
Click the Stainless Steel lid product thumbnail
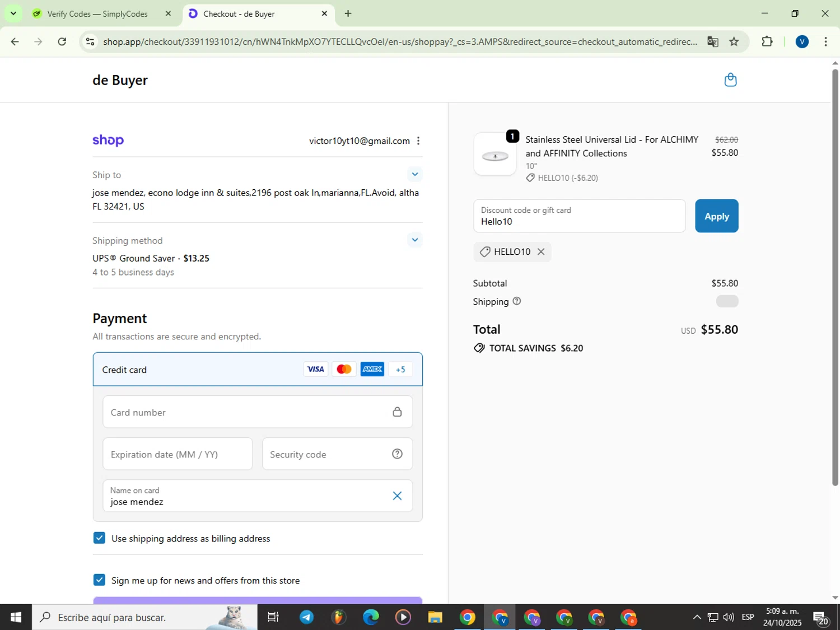(x=495, y=155)
